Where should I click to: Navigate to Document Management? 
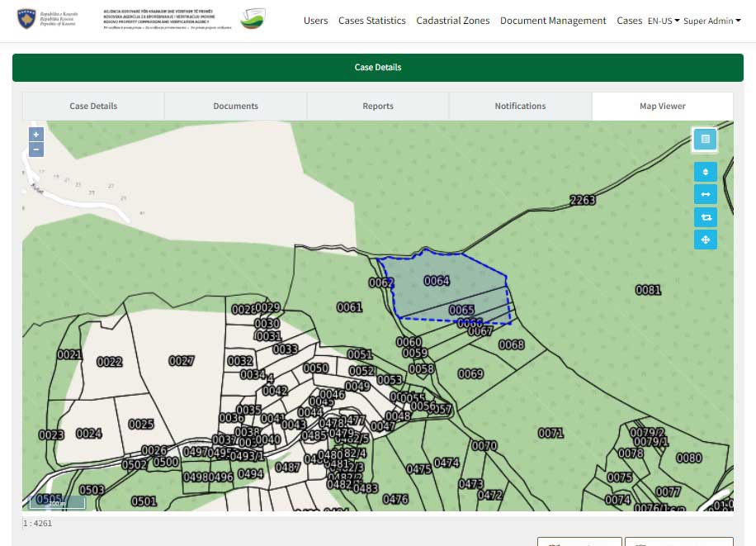(553, 21)
